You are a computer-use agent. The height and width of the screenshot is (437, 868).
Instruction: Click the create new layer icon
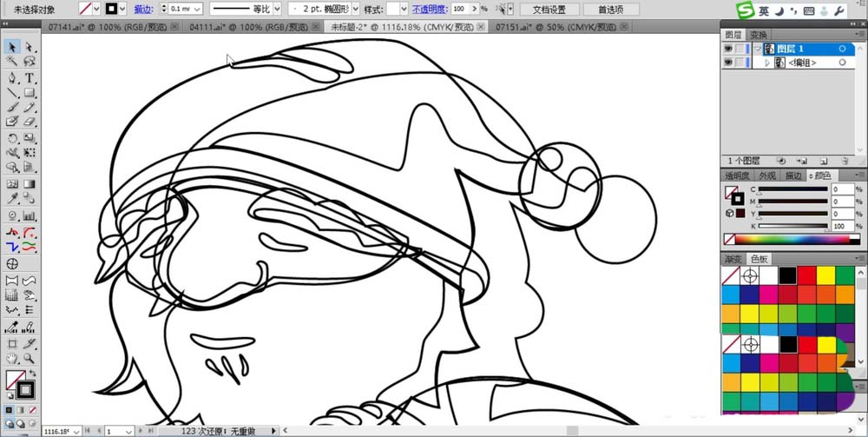(823, 162)
